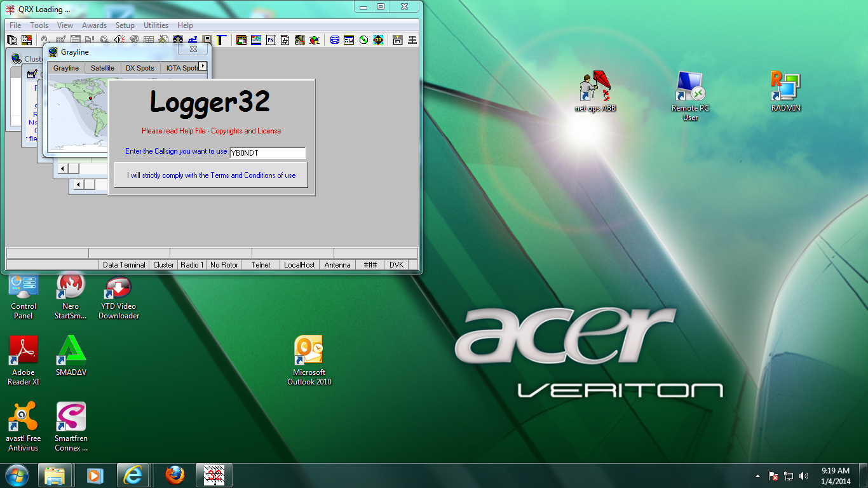Click the calendar window icon beside the green circle
Screen dimensions: 868x488
coord(349,40)
